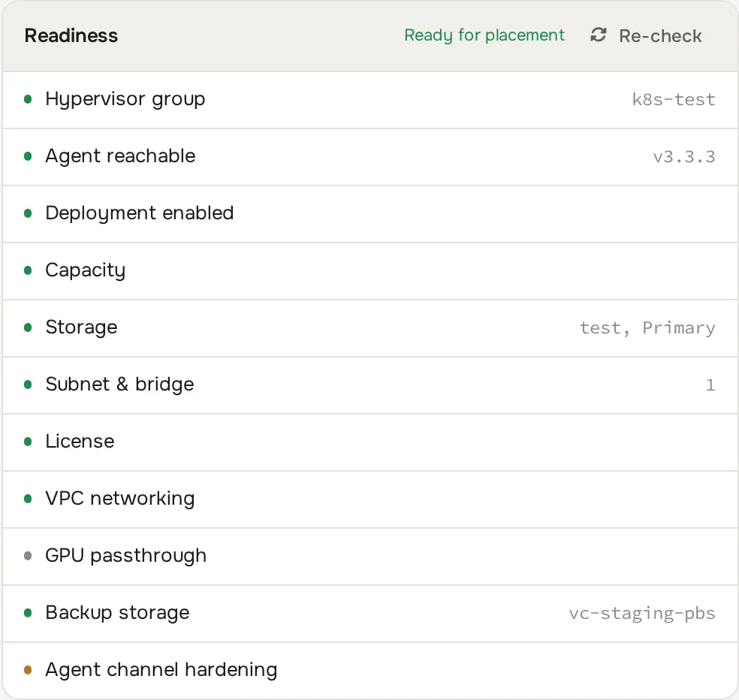Click the gray dot beside GPU passthrough

pyautogui.click(x=28, y=557)
